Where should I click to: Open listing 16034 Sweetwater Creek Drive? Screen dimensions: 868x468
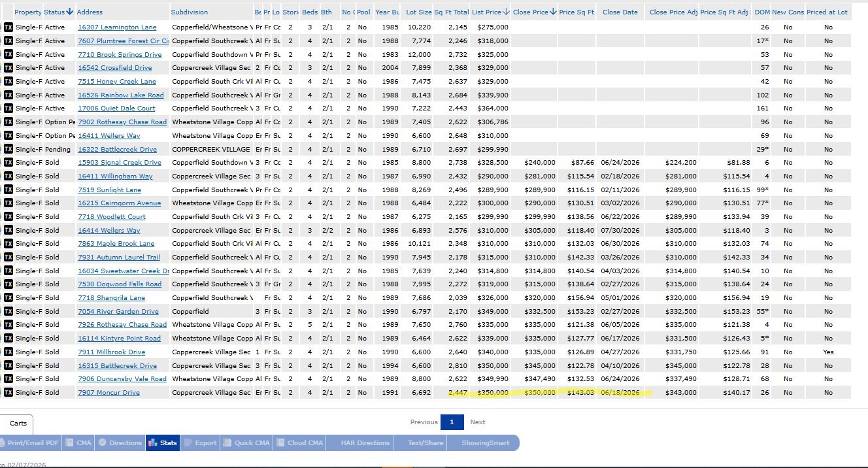point(123,271)
